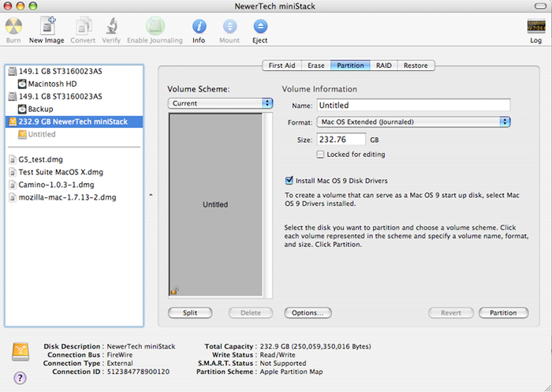Click Enable Journaling toolbar icon
This screenshot has height=392, width=552.
(x=155, y=26)
